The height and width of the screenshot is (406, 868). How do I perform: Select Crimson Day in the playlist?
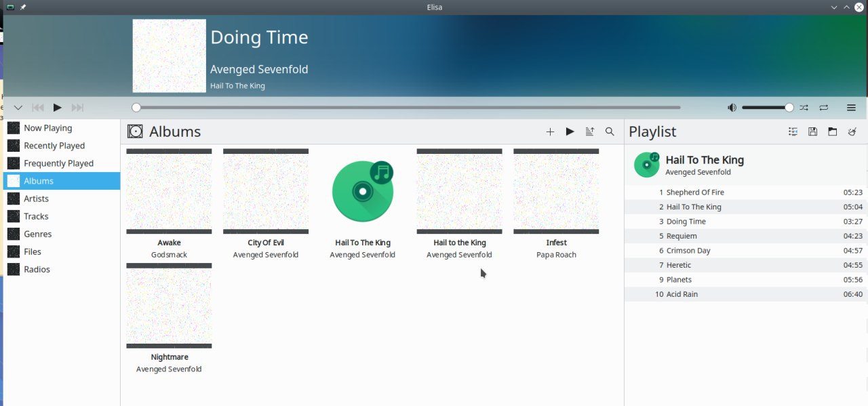(x=746, y=251)
